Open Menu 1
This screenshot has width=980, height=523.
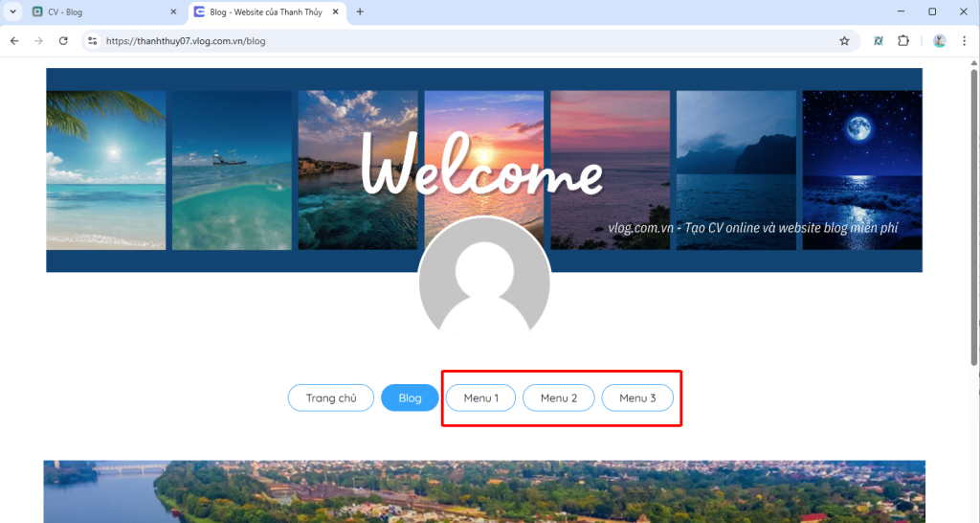pos(480,398)
